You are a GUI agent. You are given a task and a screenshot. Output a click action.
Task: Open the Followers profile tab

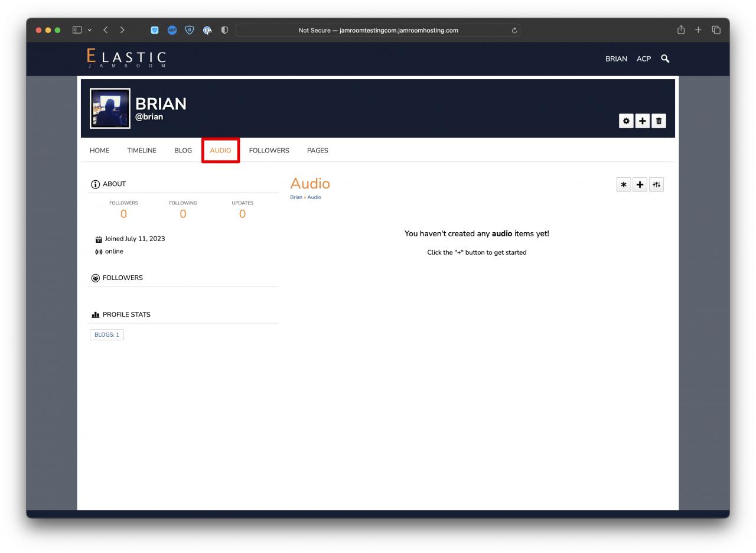click(x=269, y=151)
